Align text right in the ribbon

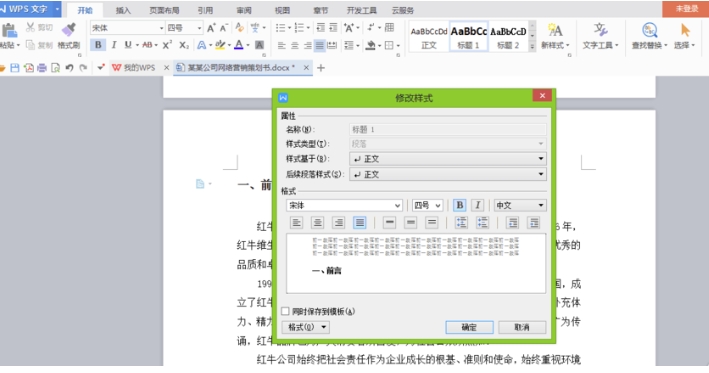coord(307,45)
